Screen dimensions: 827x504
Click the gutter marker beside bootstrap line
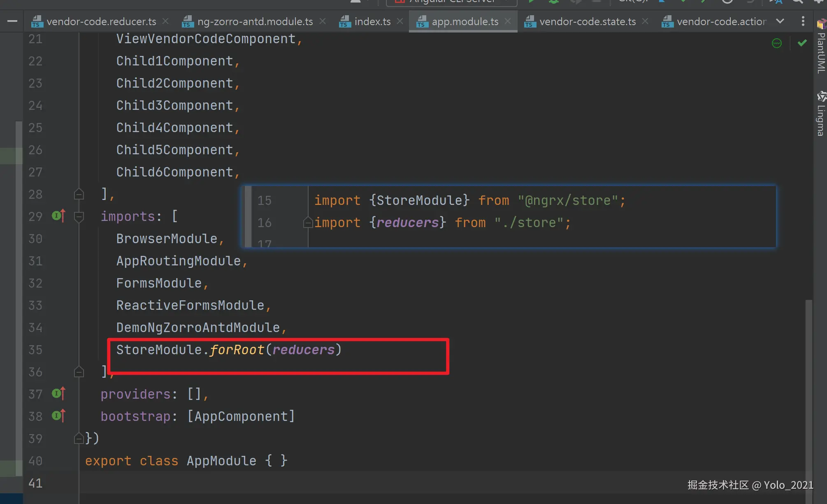point(58,416)
